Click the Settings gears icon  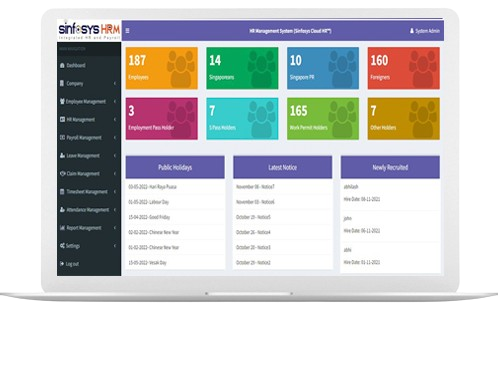[x=62, y=246]
